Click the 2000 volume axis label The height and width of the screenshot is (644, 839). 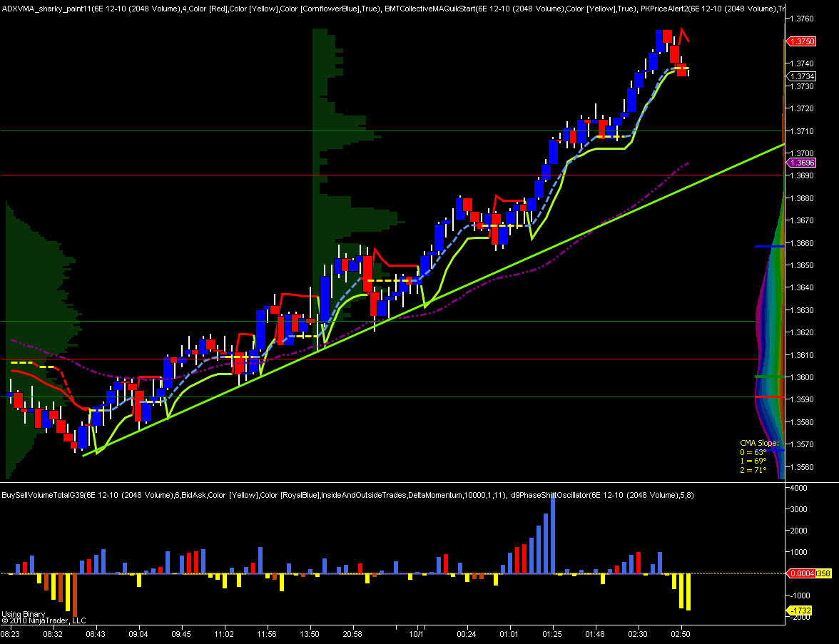click(x=799, y=531)
